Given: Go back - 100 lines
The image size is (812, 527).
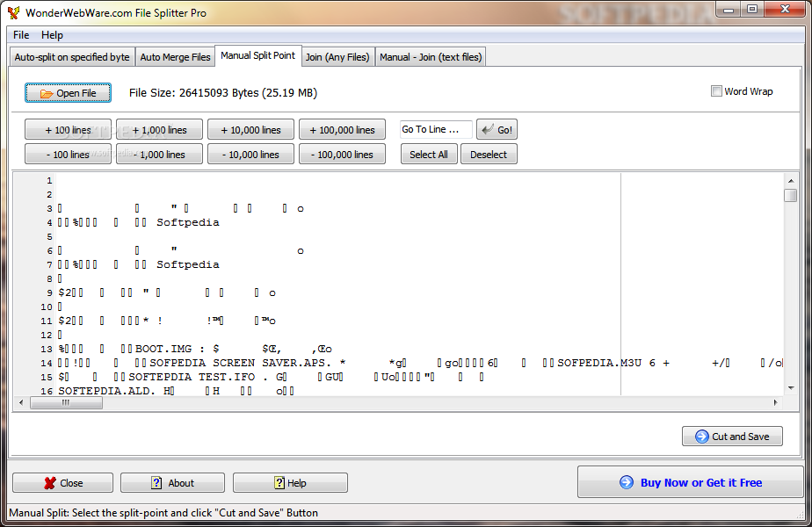Looking at the screenshot, I should [68, 155].
